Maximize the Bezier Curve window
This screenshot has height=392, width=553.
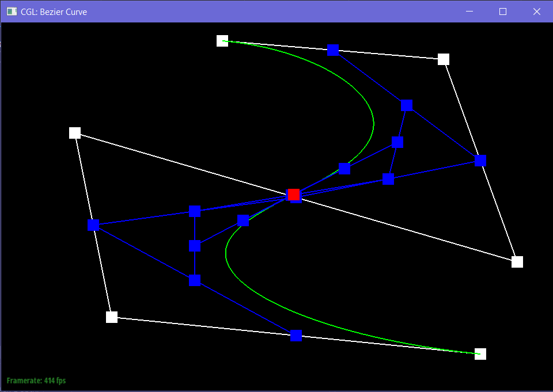click(x=502, y=11)
